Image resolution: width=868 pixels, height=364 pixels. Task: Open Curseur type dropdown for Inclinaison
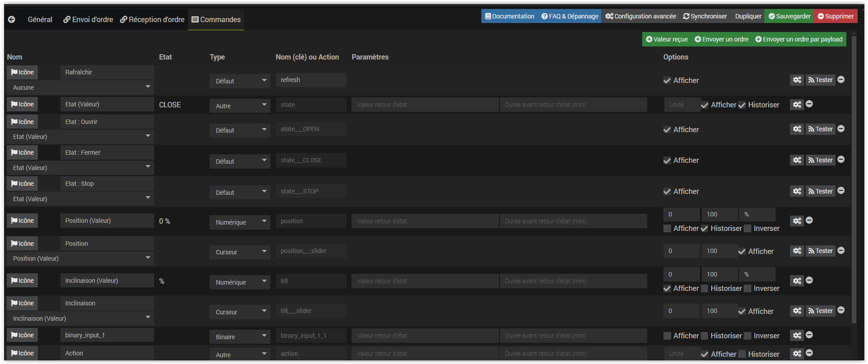tap(239, 312)
